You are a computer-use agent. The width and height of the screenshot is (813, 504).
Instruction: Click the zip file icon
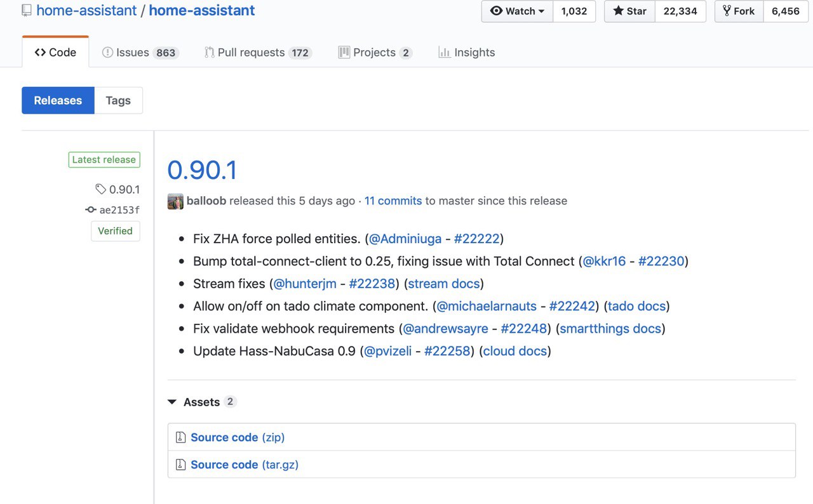tap(181, 437)
